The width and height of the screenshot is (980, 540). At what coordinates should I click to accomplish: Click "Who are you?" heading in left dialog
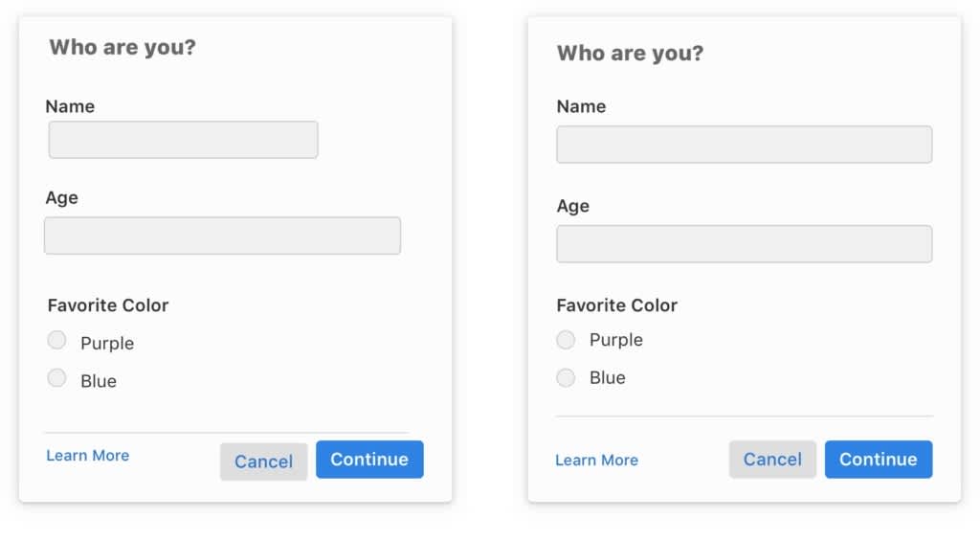pos(122,47)
